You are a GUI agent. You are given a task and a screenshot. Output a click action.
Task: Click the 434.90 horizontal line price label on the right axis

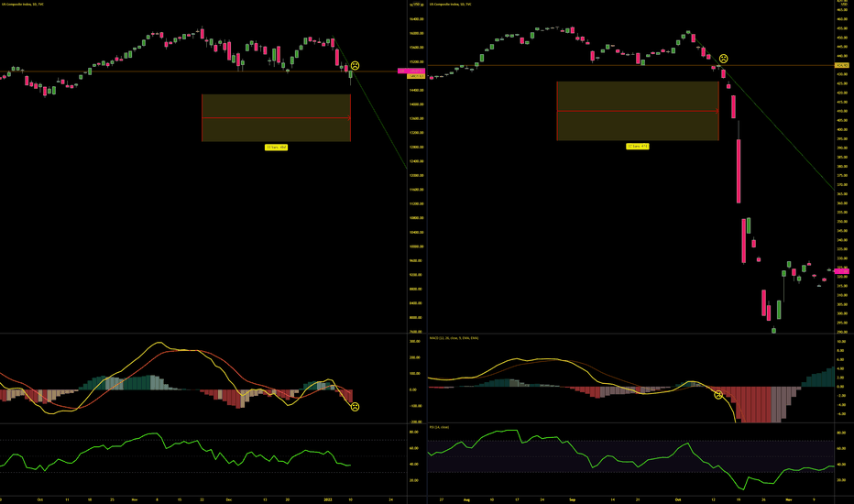coord(842,65)
